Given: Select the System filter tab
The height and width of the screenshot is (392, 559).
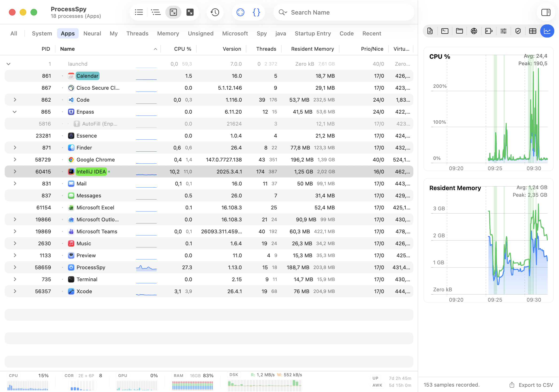Looking at the screenshot, I should pos(42,33).
